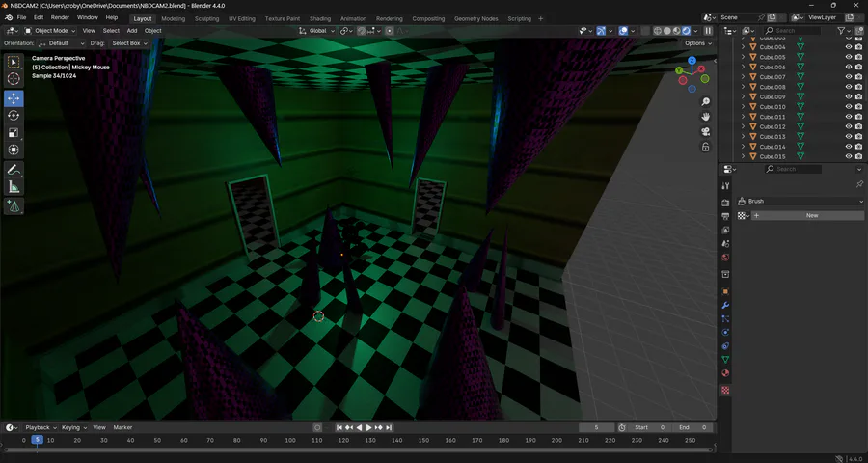Open the Tool properties tab

pyautogui.click(x=725, y=185)
